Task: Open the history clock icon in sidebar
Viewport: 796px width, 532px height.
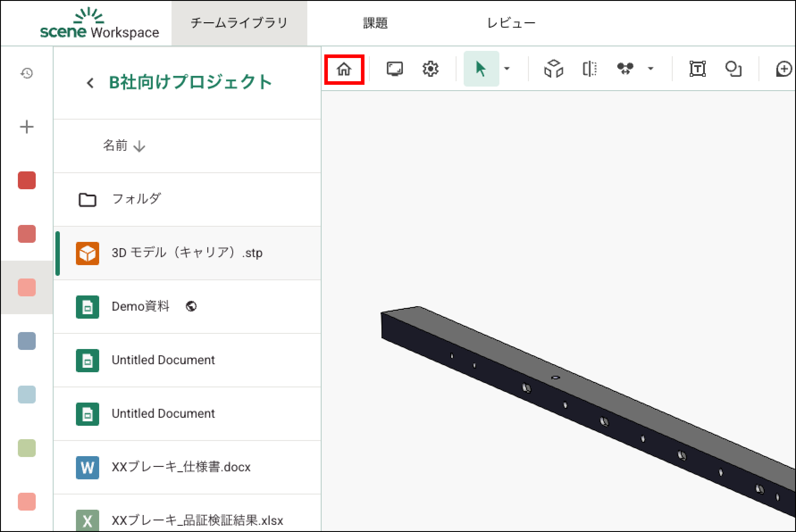Action: coord(27,73)
